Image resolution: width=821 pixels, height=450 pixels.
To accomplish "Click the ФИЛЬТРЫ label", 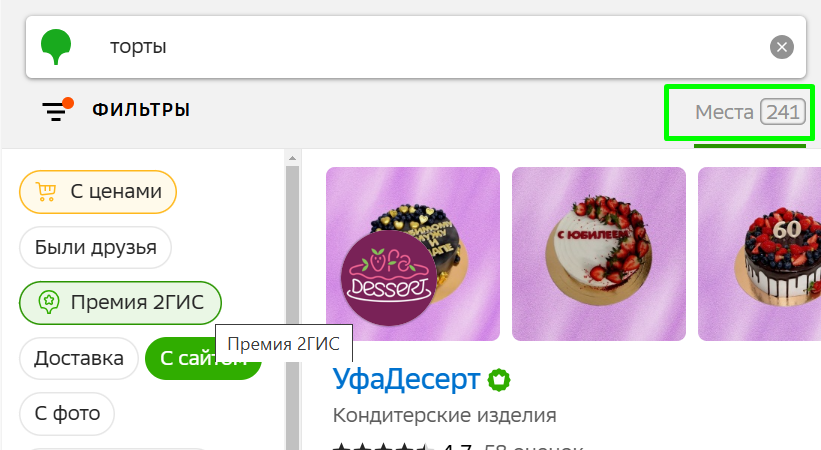I will tap(141, 110).
